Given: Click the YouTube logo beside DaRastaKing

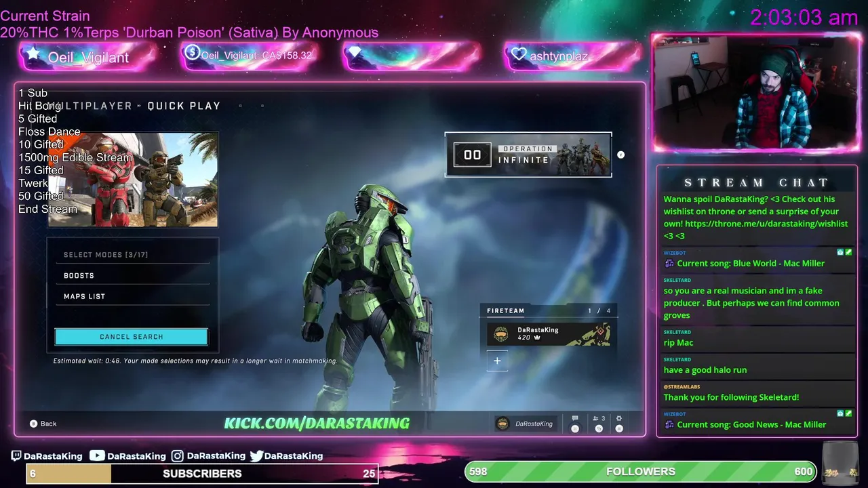Looking at the screenshot, I should 97,455.
